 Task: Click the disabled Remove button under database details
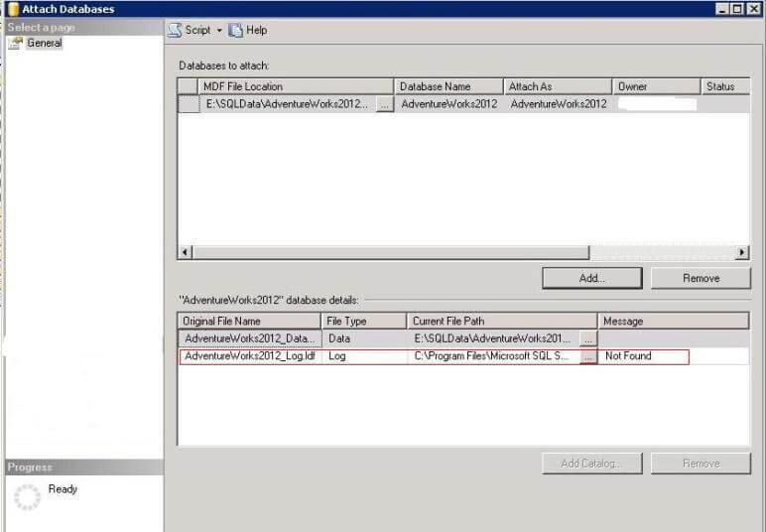[702, 464]
